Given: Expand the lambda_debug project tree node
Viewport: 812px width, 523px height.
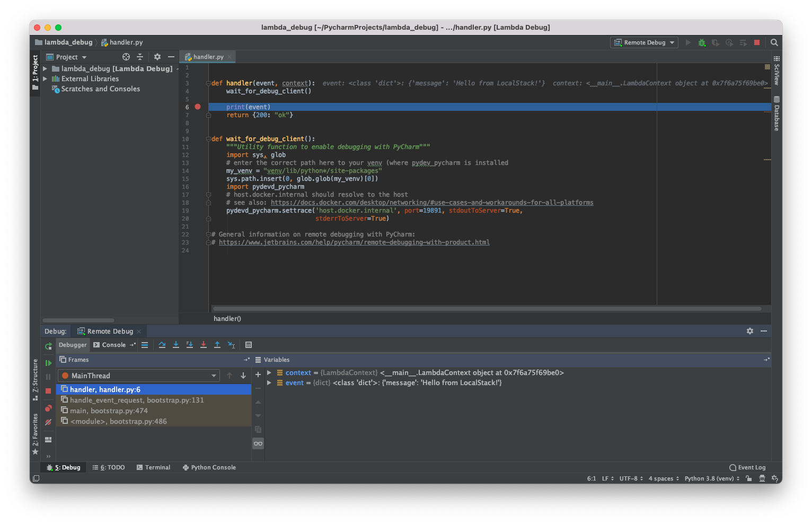Looking at the screenshot, I should click(x=45, y=68).
